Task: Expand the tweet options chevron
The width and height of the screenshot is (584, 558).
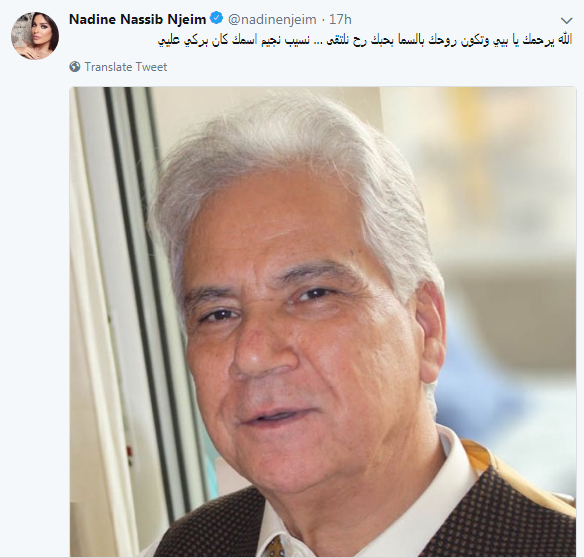Action: coord(566,20)
